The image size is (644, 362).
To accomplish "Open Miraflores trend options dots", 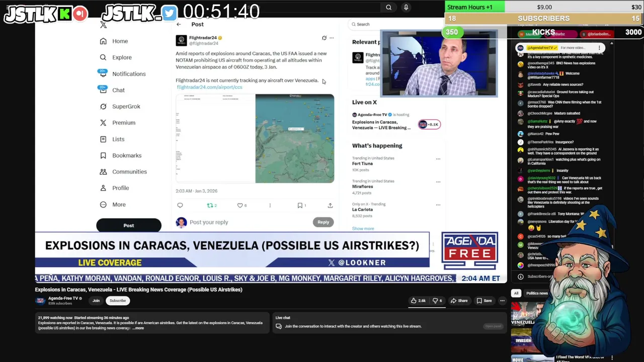I will (438, 182).
